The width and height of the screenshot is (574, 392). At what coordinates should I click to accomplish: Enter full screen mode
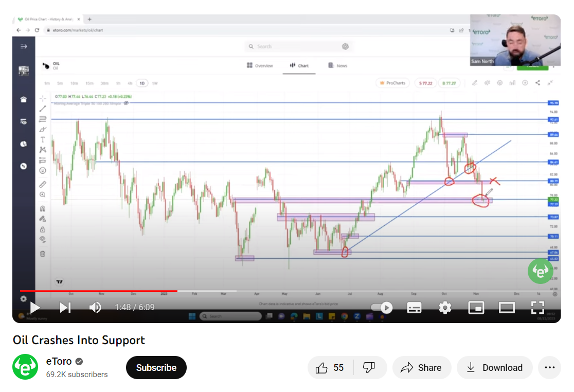pos(537,308)
